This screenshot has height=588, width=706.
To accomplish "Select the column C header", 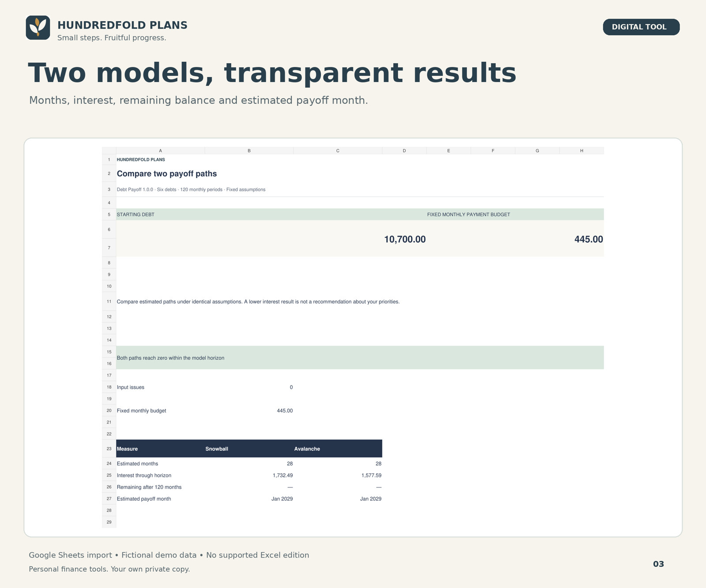I will 338,151.
